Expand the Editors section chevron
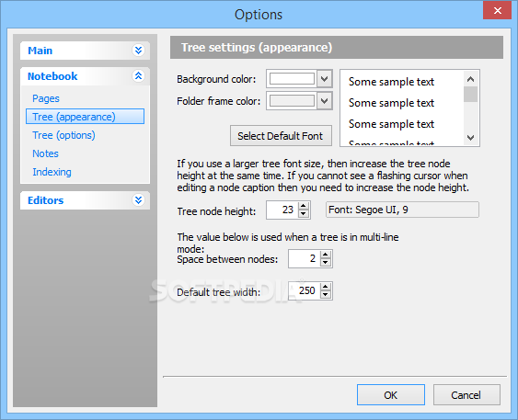This screenshot has height=420, width=518. click(138, 200)
